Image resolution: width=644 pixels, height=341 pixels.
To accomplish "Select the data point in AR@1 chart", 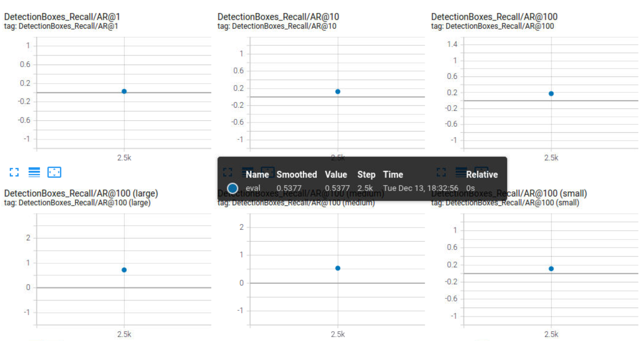I will click(x=124, y=91).
